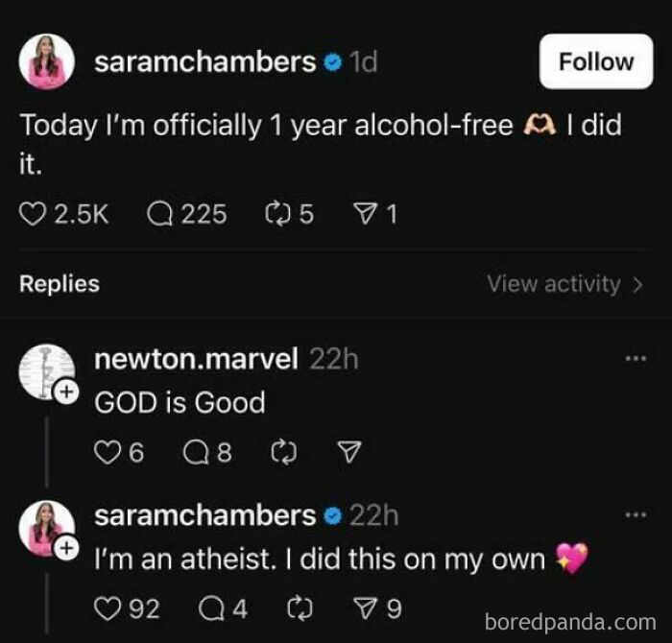Open more options for newton.marvel's reply

point(636,358)
